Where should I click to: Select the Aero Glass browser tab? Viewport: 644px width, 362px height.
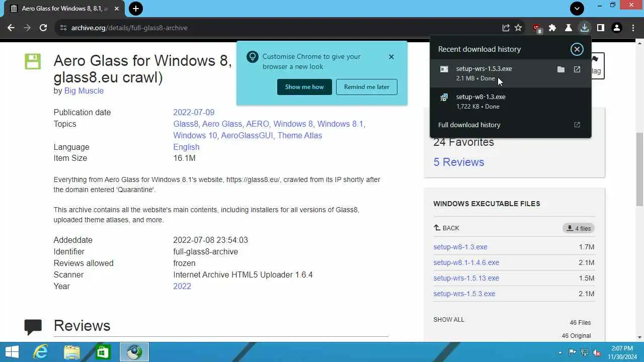[64, 9]
